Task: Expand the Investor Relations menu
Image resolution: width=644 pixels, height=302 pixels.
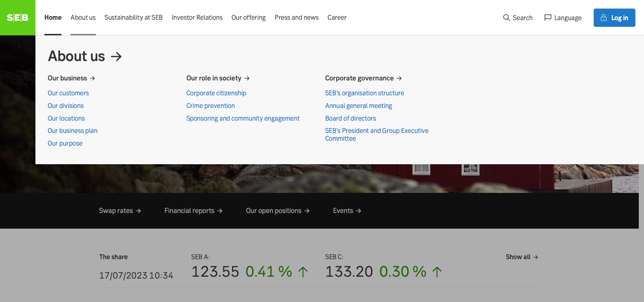Action: 197,18
